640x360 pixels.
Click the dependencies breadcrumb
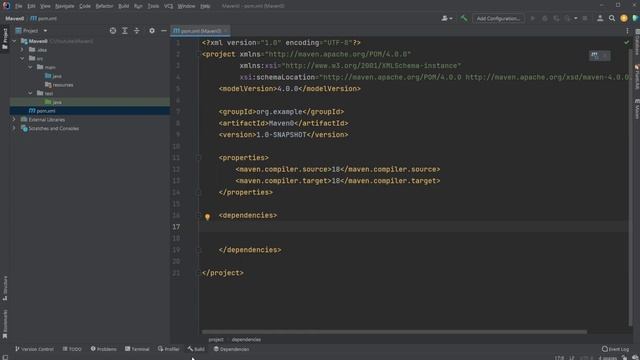(246, 340)
